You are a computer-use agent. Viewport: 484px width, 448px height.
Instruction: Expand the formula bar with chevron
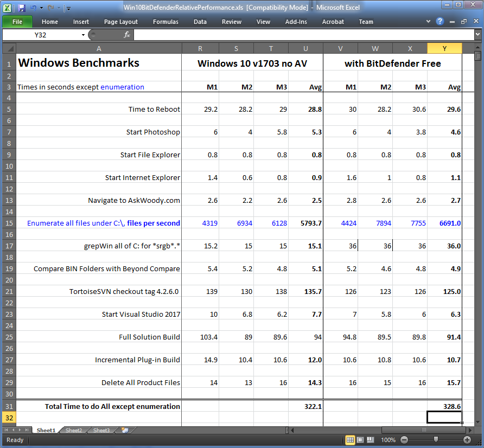(477, 35)
